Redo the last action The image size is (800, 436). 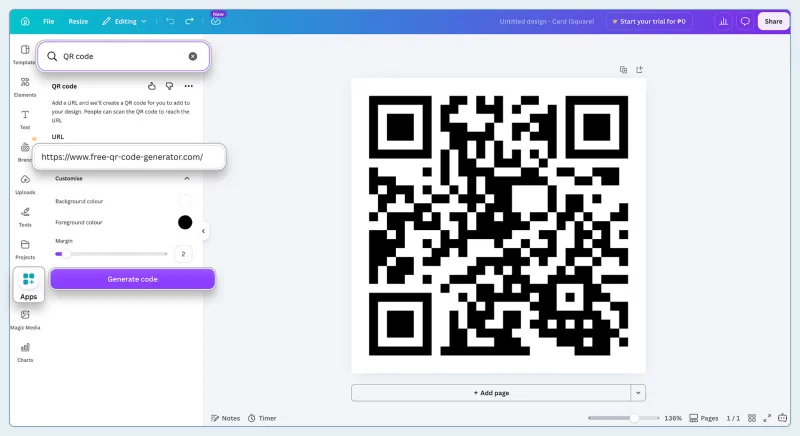[x=189, y=21]
